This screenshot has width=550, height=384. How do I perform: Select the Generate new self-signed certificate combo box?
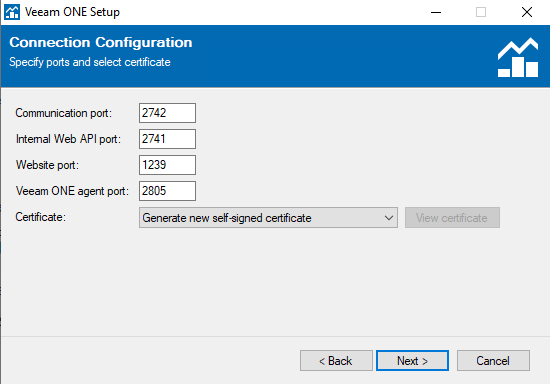pos(268,218)
